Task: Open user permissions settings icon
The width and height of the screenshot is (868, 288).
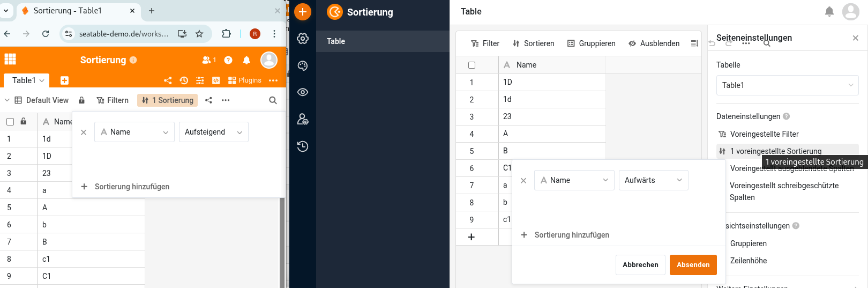Action: [x=303, y=119]
